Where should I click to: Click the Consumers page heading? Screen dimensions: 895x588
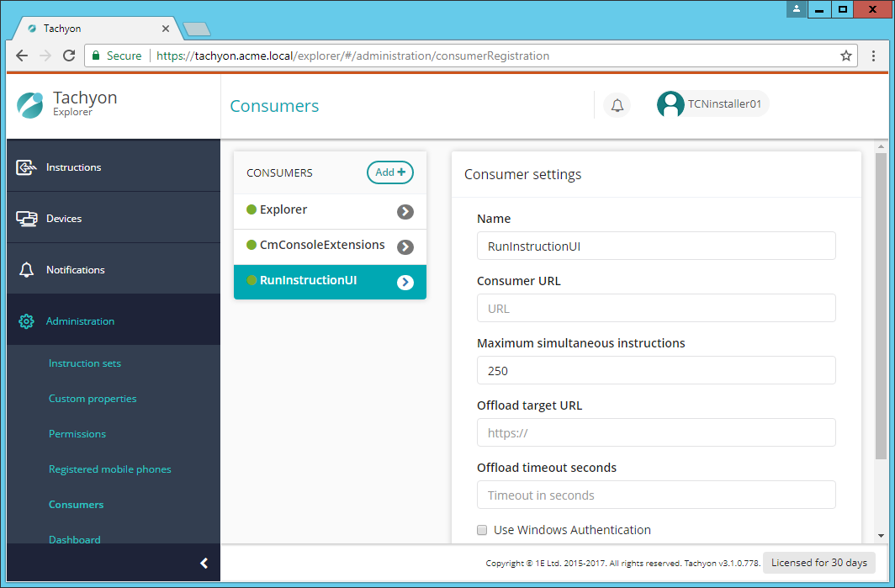pyautogui.click(x=274, y=106)
